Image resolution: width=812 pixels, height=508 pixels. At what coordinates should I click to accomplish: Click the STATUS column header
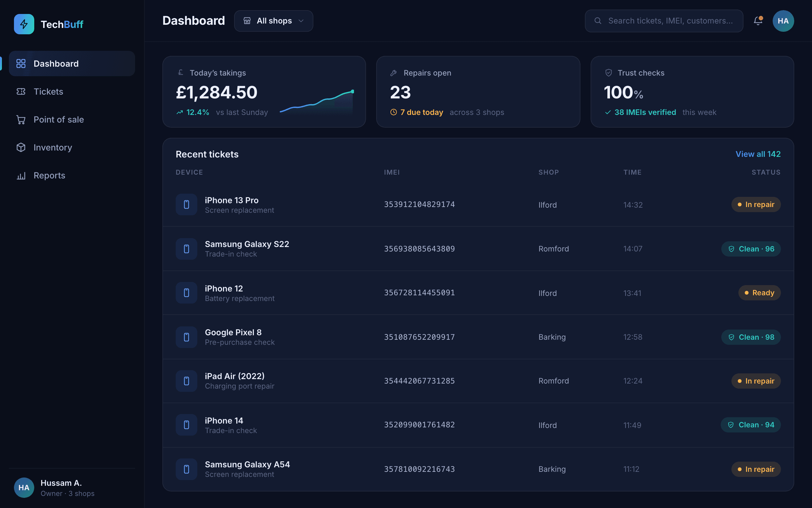[766, 172]
